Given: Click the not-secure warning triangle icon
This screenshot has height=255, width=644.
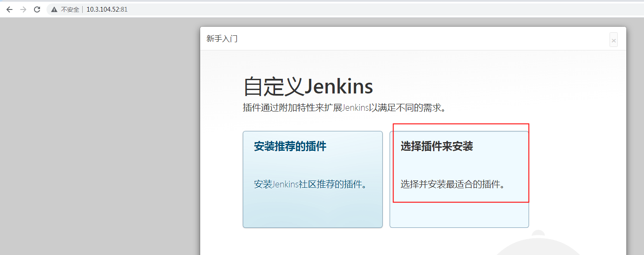Looking at the screenshot, I should pyautogui.click(x=54, y=9).
